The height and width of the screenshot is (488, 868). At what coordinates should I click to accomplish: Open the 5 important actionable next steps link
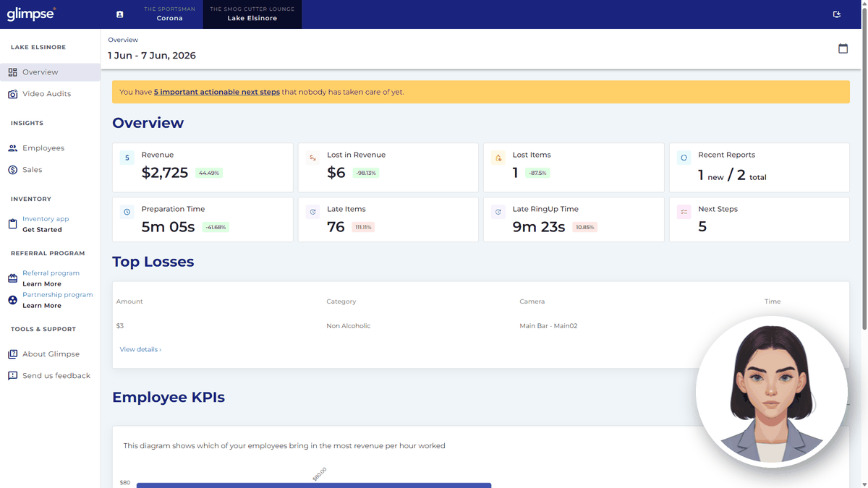tap(217, 92)
